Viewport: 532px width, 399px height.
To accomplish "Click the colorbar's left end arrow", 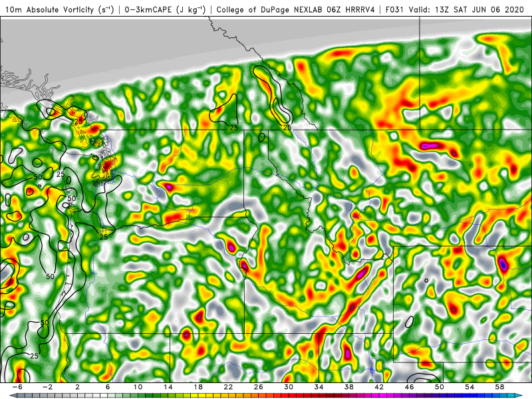I will coord(13,396).
